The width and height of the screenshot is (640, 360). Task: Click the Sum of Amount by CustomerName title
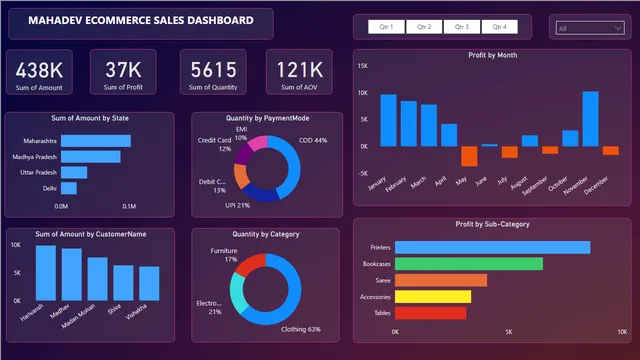click(91, 234)
